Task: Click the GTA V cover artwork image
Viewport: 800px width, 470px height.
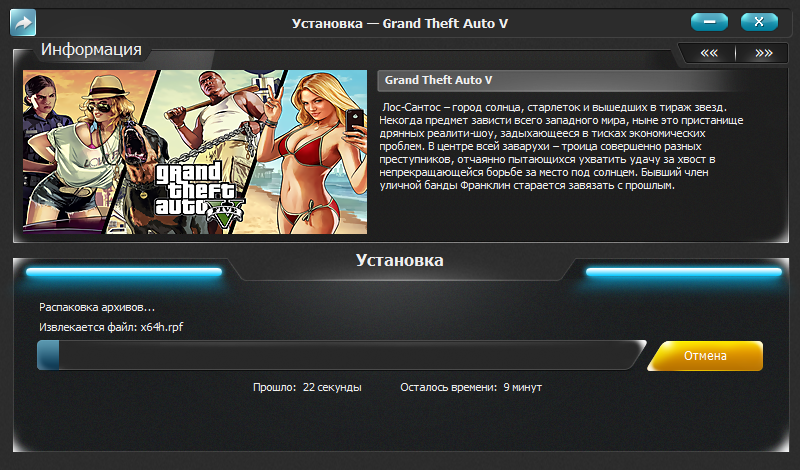Action: pos(195,152)
